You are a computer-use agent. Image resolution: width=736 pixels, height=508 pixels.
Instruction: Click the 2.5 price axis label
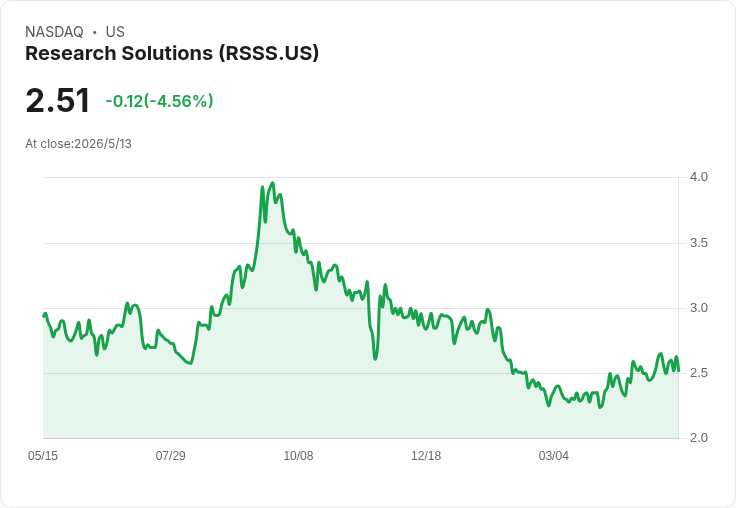[698, 373]
